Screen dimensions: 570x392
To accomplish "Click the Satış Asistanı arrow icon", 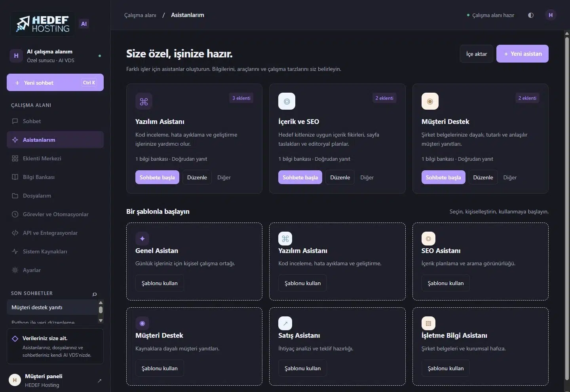I will point(285,323).
